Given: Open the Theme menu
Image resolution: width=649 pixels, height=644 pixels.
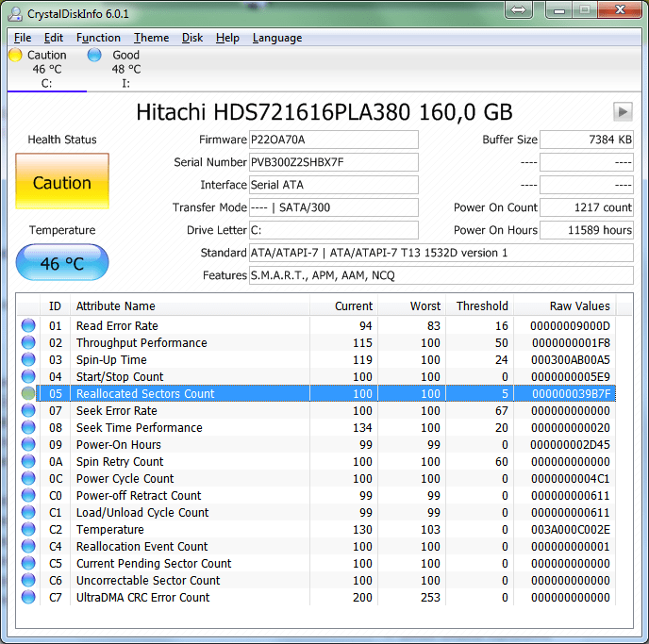Looking at the screenshot, I should click(151, 38).
